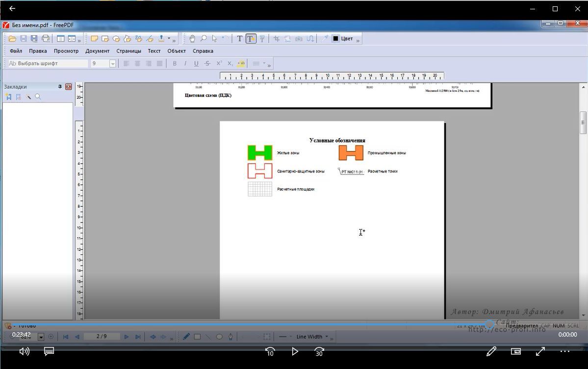Open the font size dropdown
Image resolution: width=588 pixels, height=369 pixels.
point(113,64)
